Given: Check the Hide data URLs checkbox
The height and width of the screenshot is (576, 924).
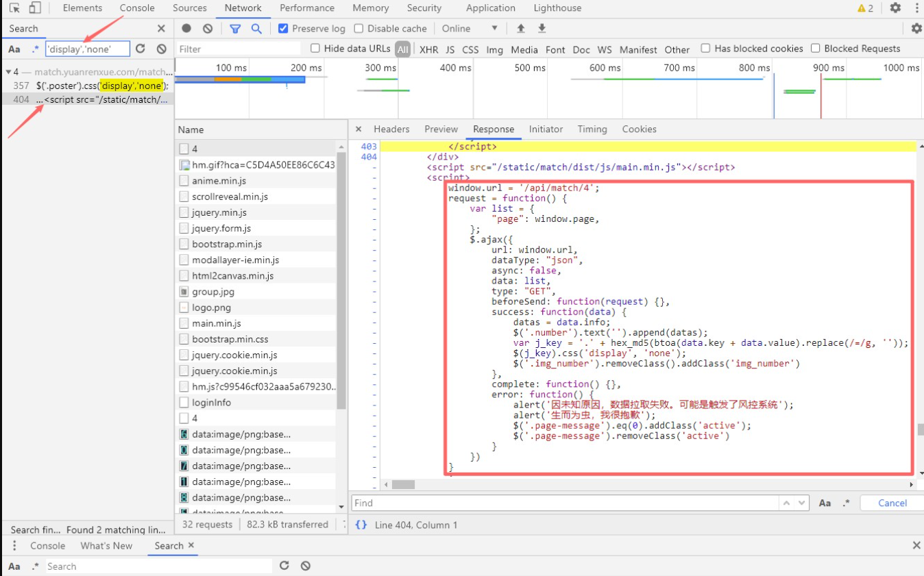Looking at the screenshot, I should pyautogui.click(x=315, y=48).
